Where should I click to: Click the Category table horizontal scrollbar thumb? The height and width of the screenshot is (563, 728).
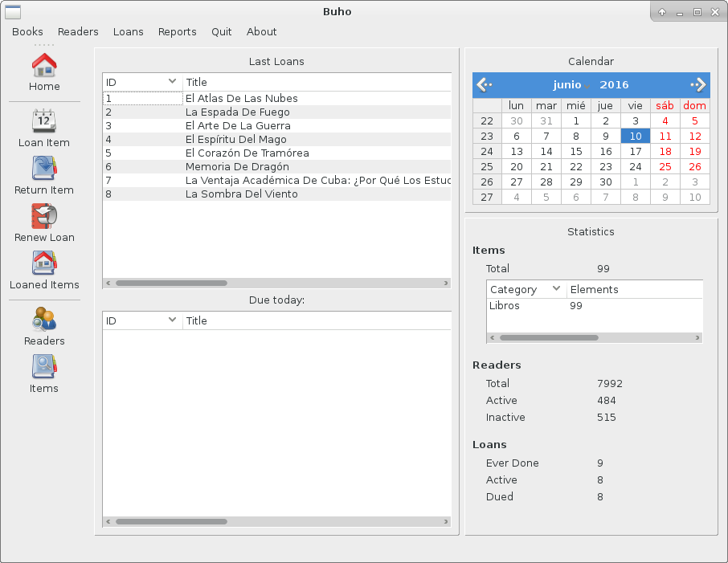(x=549, y=338)
